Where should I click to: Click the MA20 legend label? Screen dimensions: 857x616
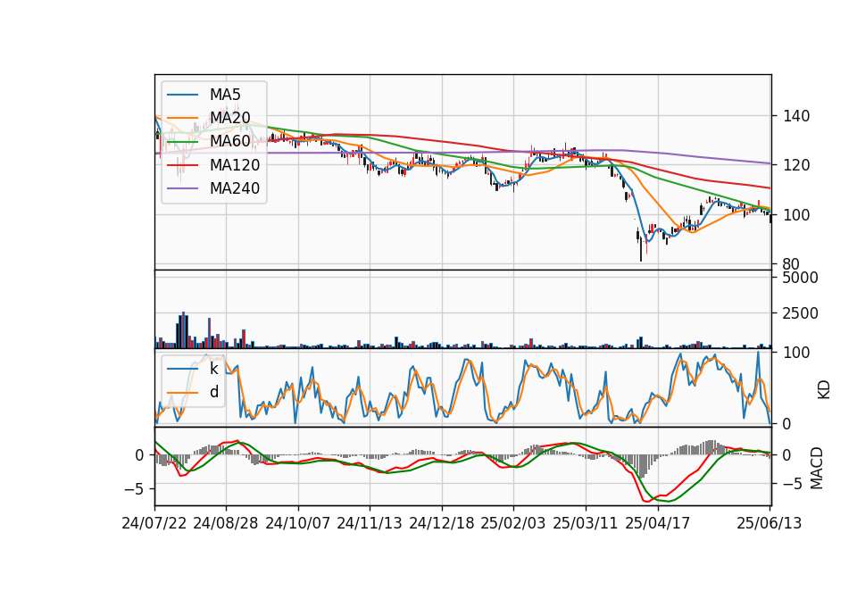tap(230, 118)
